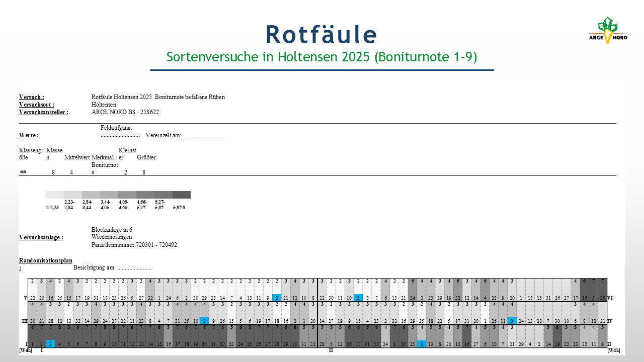Click the underlined Werte label

[x=29, y=135]
